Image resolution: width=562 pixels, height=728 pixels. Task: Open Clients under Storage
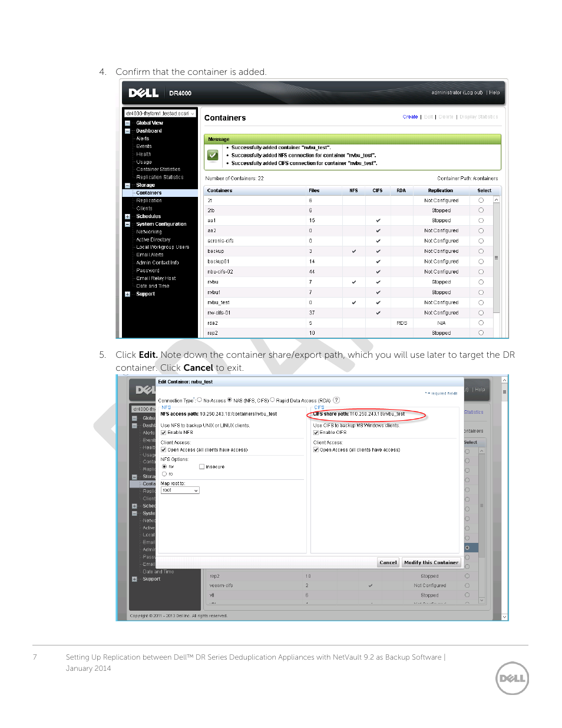[144, 208]
